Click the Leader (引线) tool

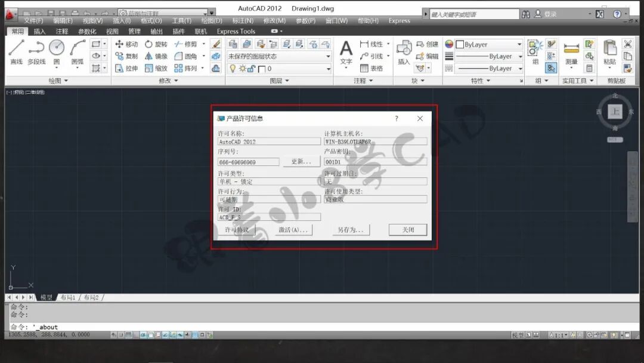click(371, 56)
